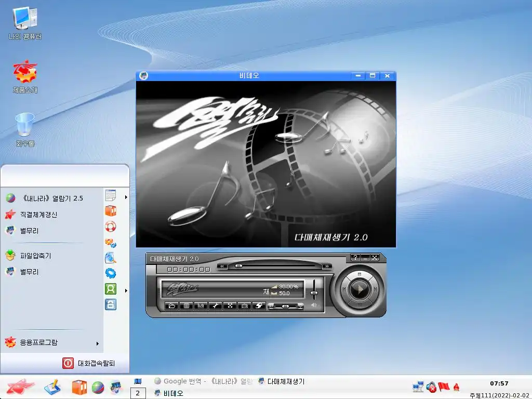This screenshot has height=399, width=532.
Task: Maximize the 비데오 window
Action: pos(373,75)
